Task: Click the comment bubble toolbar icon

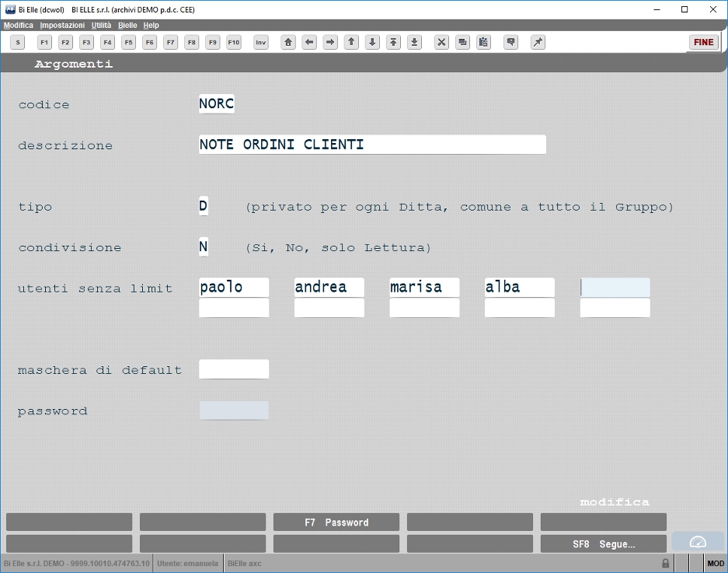Action: click(x=510, y=42)
